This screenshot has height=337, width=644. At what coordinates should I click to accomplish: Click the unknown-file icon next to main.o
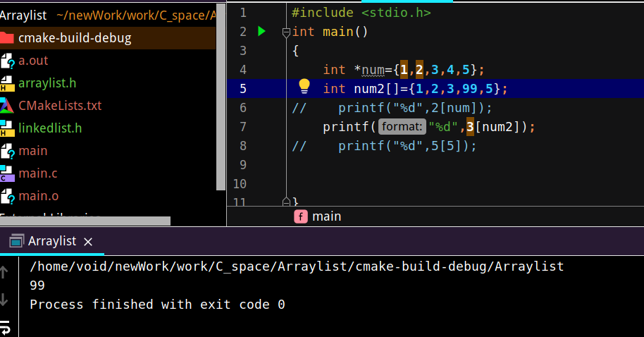(7, 196)
